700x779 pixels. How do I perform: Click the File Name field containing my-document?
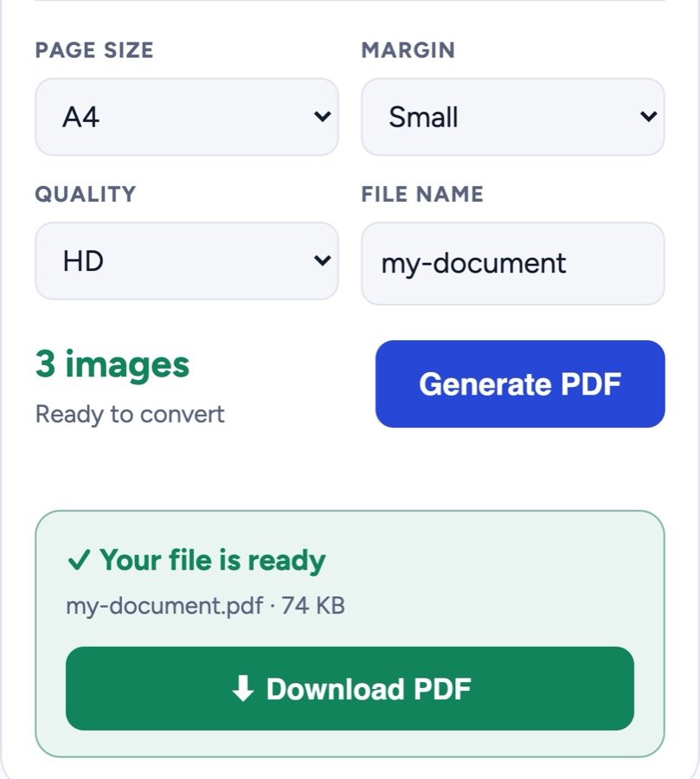(513, 263)
